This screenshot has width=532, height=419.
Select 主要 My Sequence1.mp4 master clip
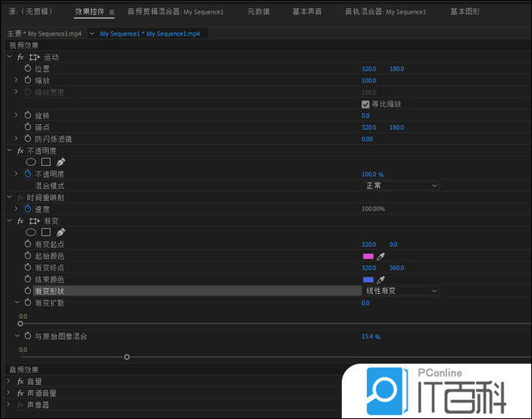click(45, 33)
